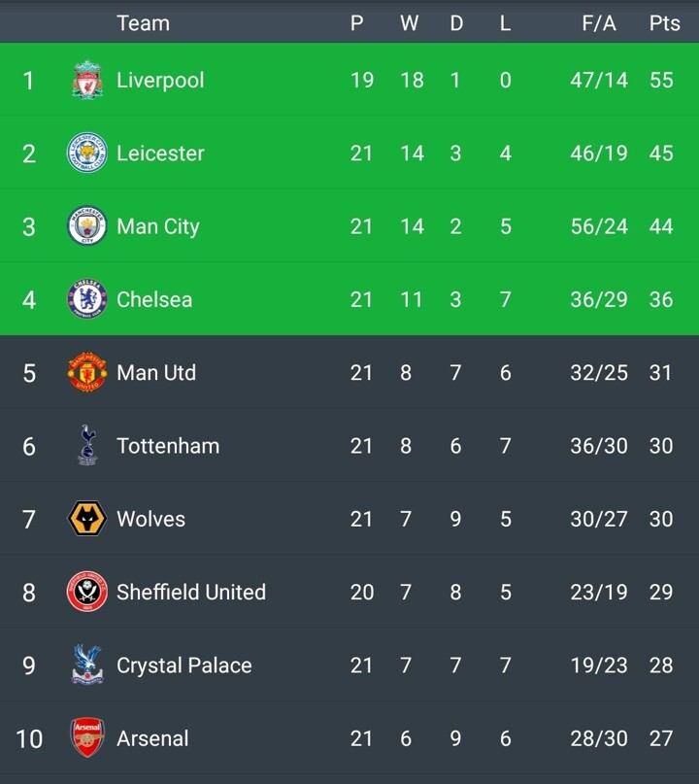The height and width of the screenshot is (784, 699).
Task: Click the Man Utd club crest
Action: (x=86, y=373)
